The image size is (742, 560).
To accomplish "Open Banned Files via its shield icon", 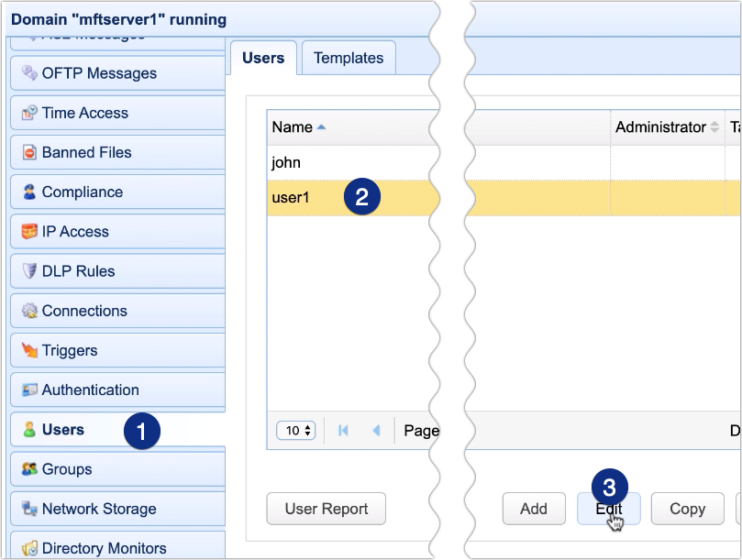I will (29, 152).
